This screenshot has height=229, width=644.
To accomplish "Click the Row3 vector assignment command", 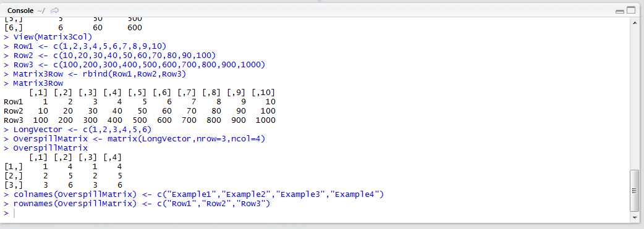I will tap(135, 65).
